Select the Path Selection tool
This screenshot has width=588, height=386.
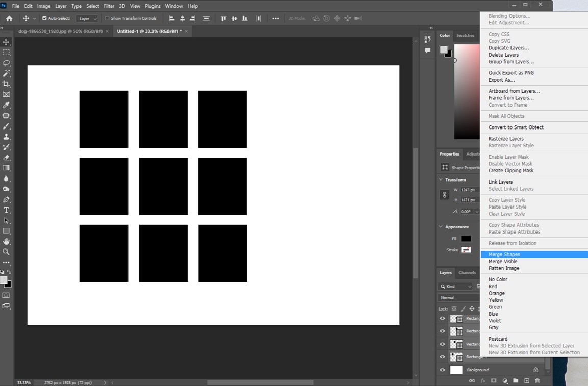coord(6,221)
